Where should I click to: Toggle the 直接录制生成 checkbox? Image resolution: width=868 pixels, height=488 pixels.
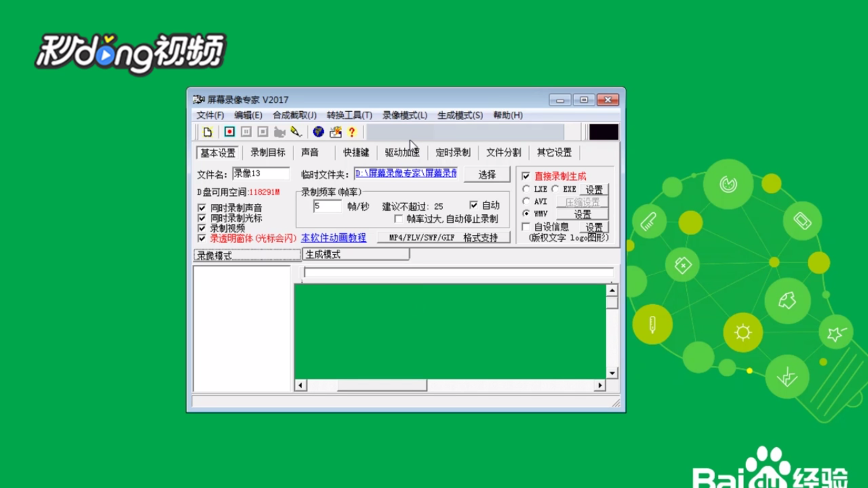pyautogui.click(x=525, y=176)
